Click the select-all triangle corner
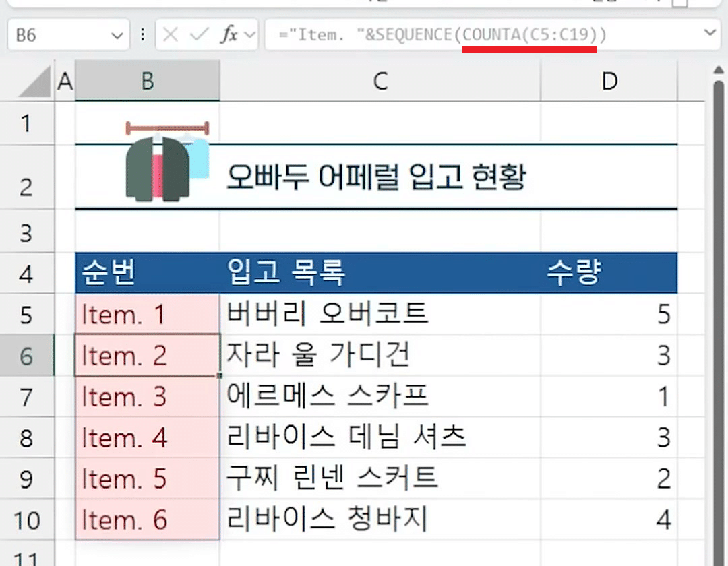The image size is (728, 566). click(x=34, y=82)
